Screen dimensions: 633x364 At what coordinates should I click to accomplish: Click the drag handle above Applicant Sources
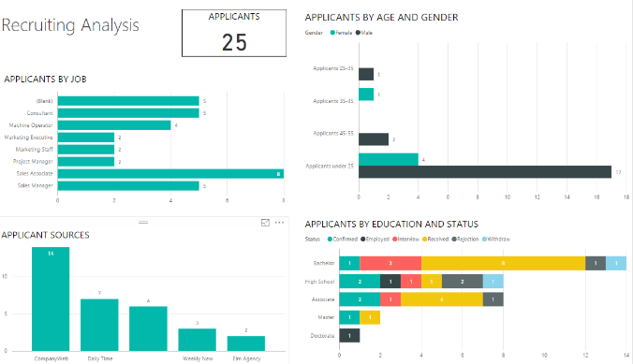point(143,223)
